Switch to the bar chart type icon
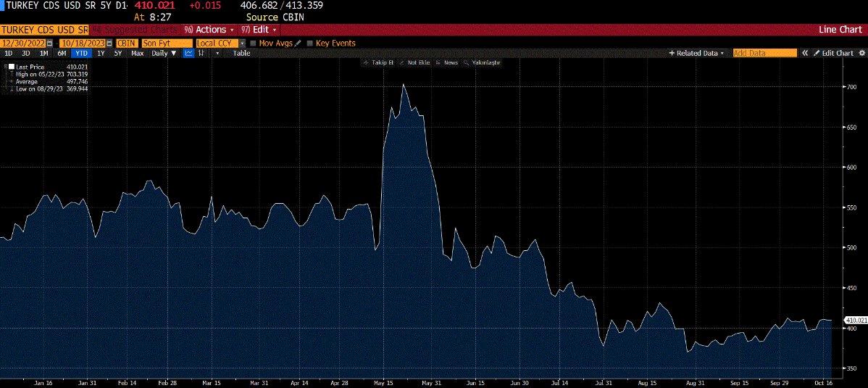 (x=201, y=53)
